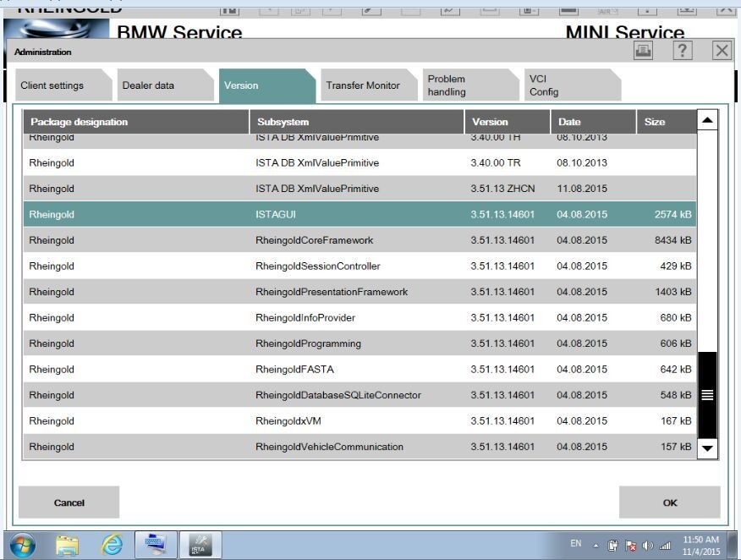The image size is (741, 560).
Task: Launch Internet Explorer from the taskbar
Action: pyautogui.click(x=112, y=545)
